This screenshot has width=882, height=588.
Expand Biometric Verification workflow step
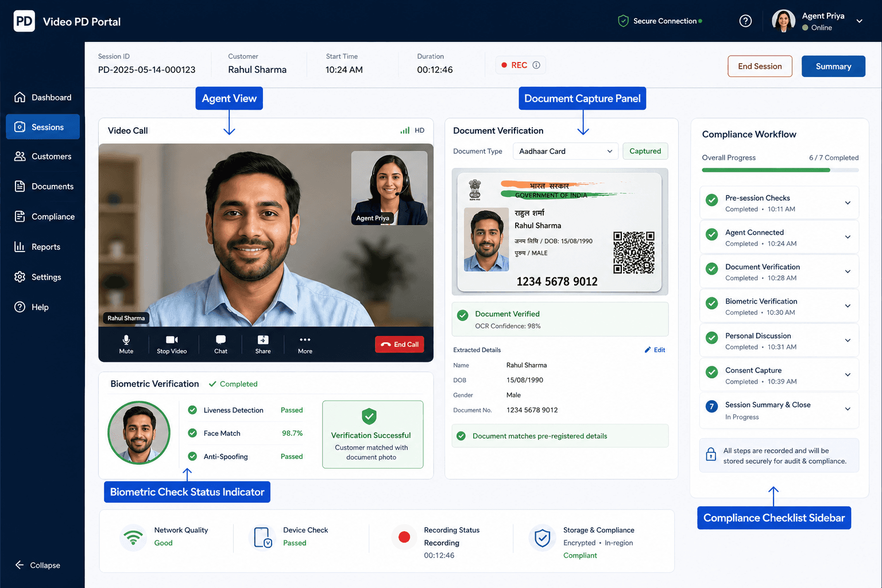[848, 306]
